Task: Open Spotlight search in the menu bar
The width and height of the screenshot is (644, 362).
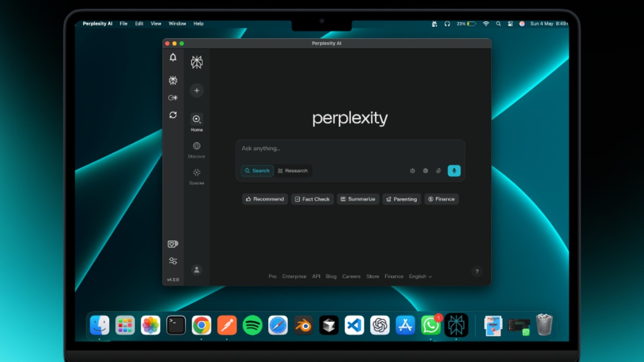Action: pos(498,24)
